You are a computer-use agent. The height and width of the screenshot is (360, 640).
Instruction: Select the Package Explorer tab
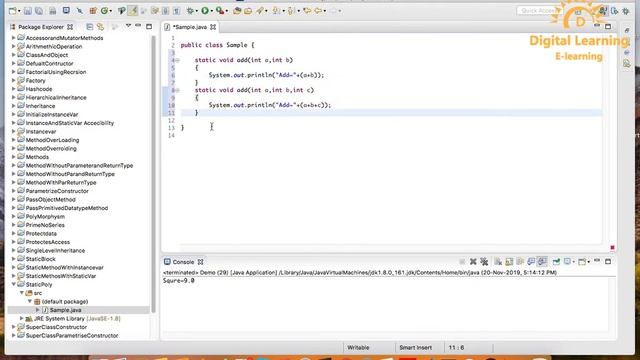(x=41, y=27)
